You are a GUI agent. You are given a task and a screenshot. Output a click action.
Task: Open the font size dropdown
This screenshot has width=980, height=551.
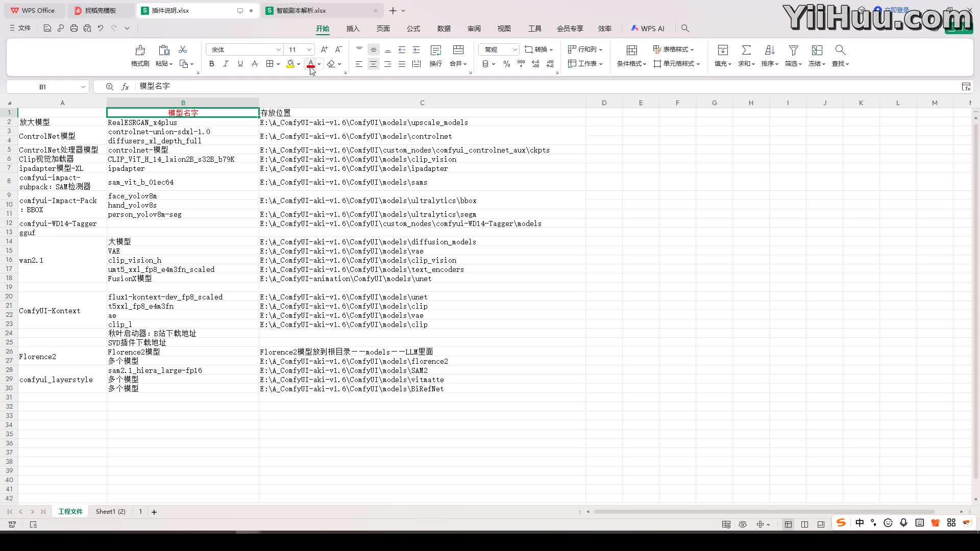(x=309, y=49)
